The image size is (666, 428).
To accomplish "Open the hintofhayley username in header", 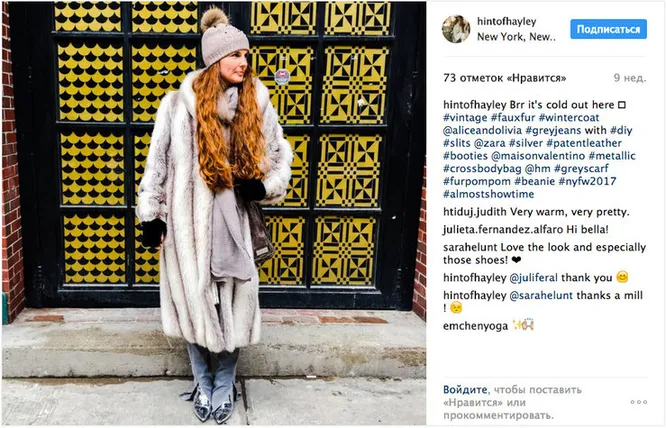I will point(506,21).
